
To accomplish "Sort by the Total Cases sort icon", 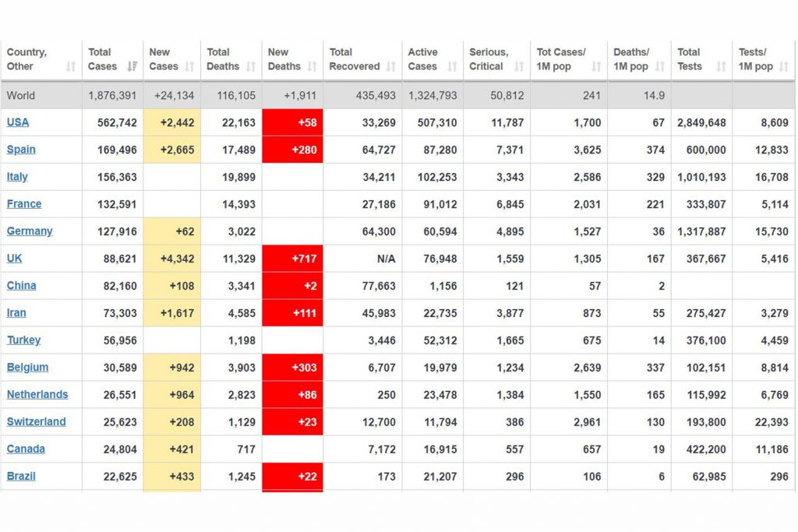I will click(x=132, y=66).
